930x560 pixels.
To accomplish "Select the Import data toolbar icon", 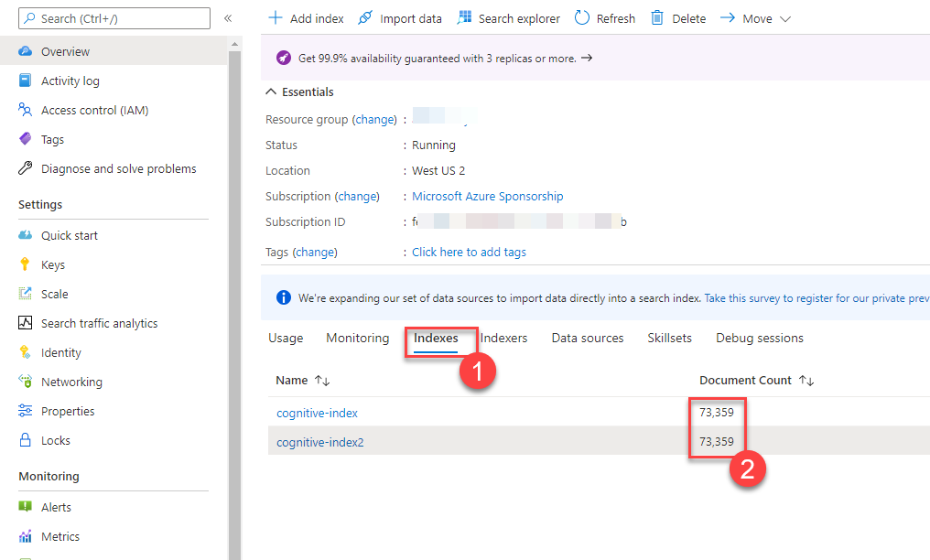I will pos(363,17).
